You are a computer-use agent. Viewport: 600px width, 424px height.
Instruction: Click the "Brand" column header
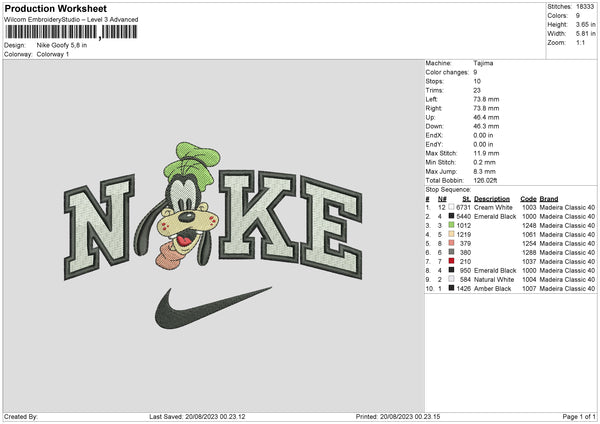pos(549,199)
